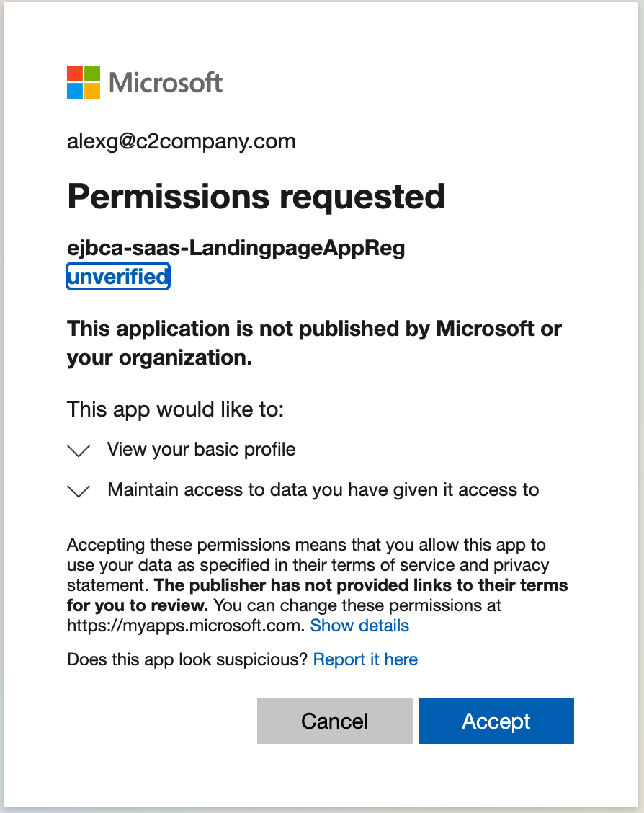Screen dimensions: 644x813
Task: Expand the Maintain access to data chevron
Action: point(78,491)
